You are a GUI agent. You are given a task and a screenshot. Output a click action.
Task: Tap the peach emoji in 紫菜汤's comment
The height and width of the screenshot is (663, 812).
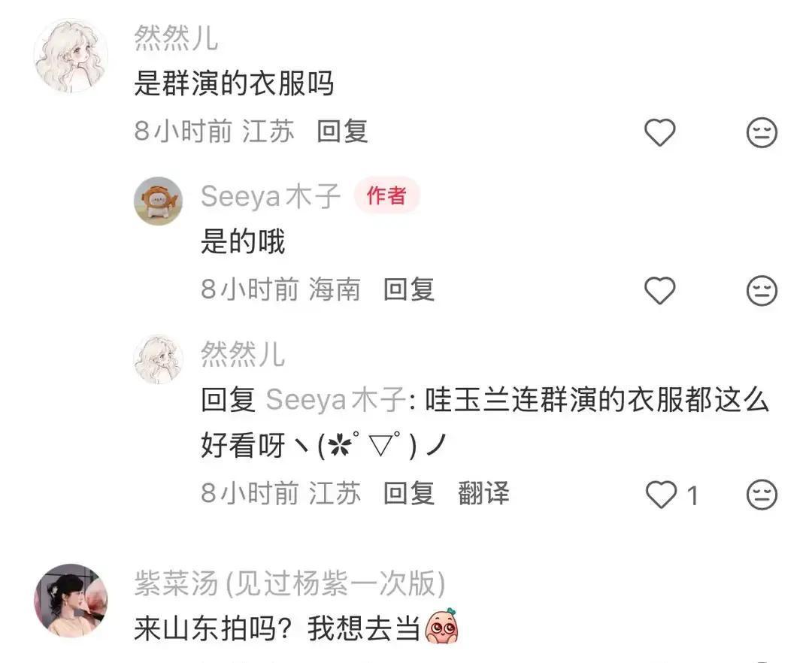[x=442, y=626]
